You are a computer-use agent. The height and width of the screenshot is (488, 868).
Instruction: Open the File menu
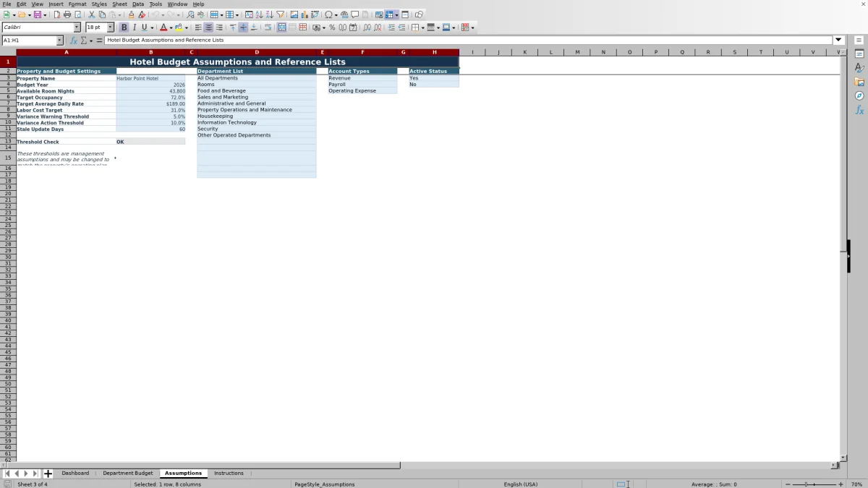(7, 4)
